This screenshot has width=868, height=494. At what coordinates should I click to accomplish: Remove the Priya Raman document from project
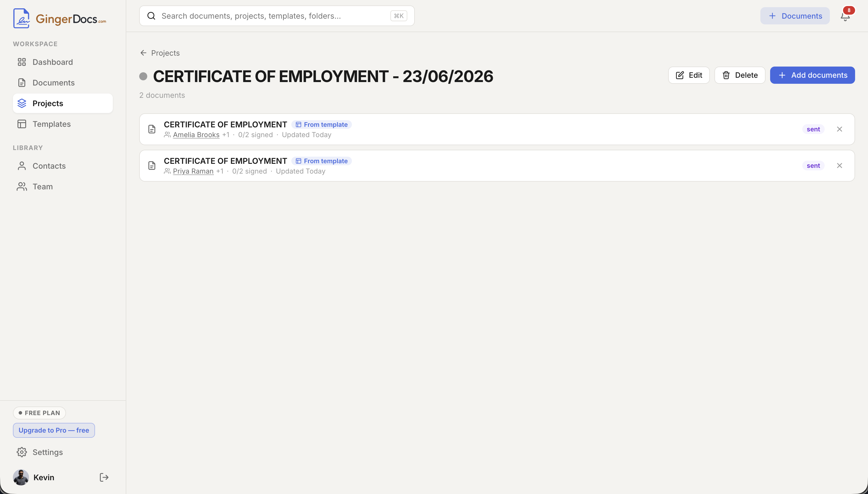coord(840,166)
